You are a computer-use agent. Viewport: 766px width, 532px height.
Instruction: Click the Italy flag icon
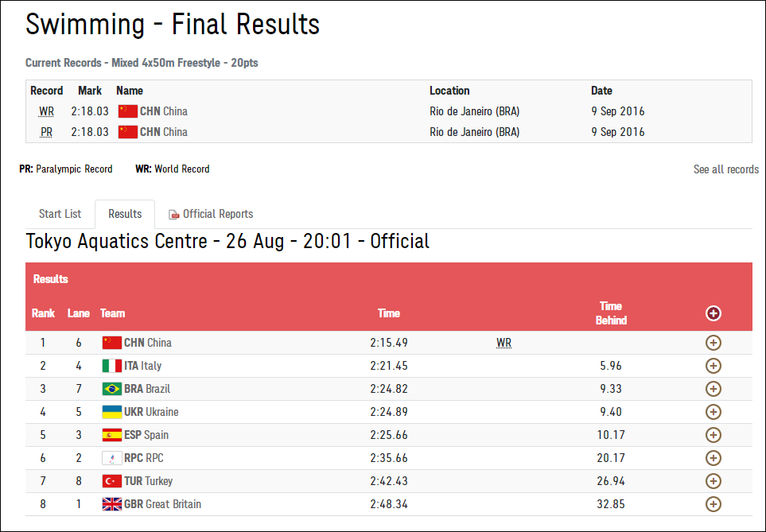point(111,366)
